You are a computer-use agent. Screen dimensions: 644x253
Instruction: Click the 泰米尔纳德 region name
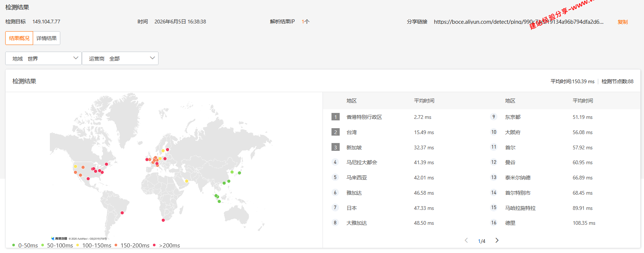(x=518, y=178)
